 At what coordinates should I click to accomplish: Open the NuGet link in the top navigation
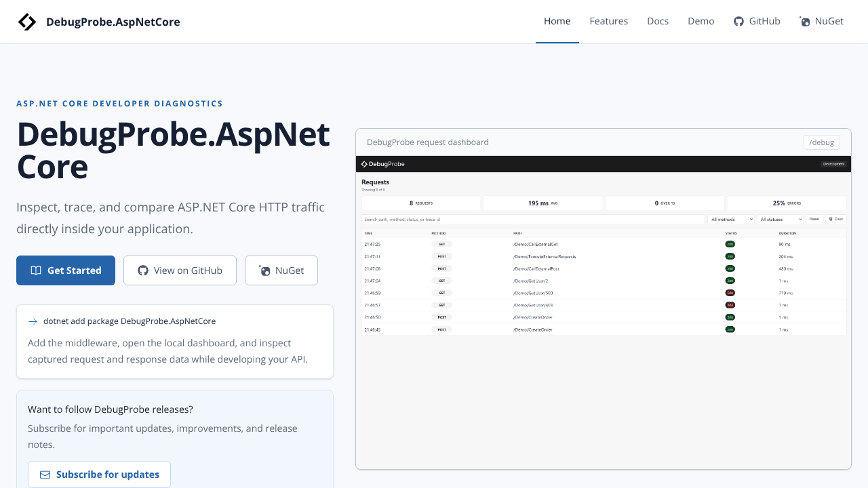point(821,21)
